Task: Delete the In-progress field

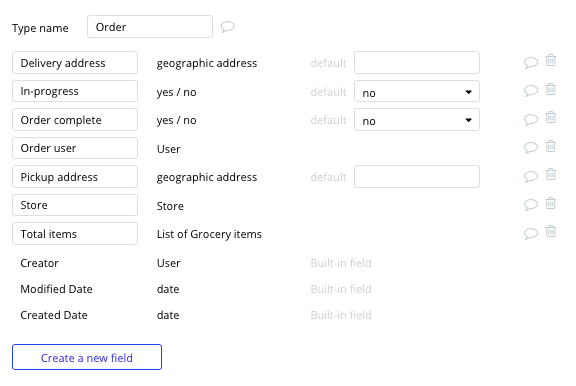Action: pos(550,89)
